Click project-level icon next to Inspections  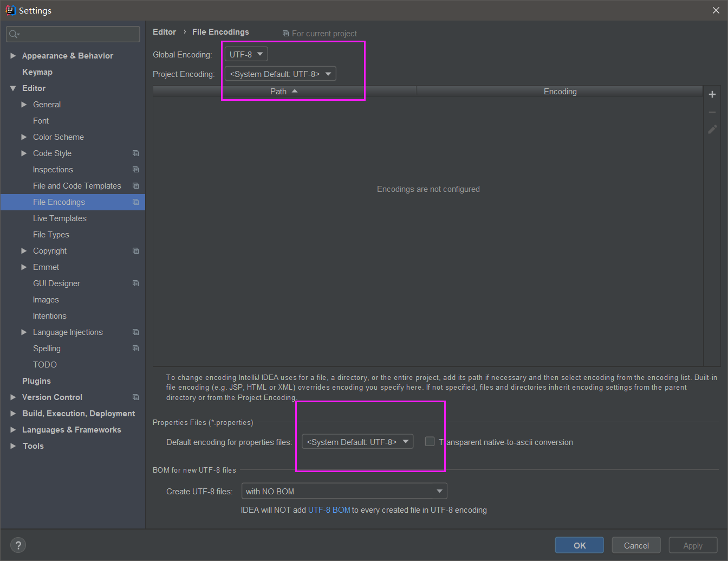(136, 170)
